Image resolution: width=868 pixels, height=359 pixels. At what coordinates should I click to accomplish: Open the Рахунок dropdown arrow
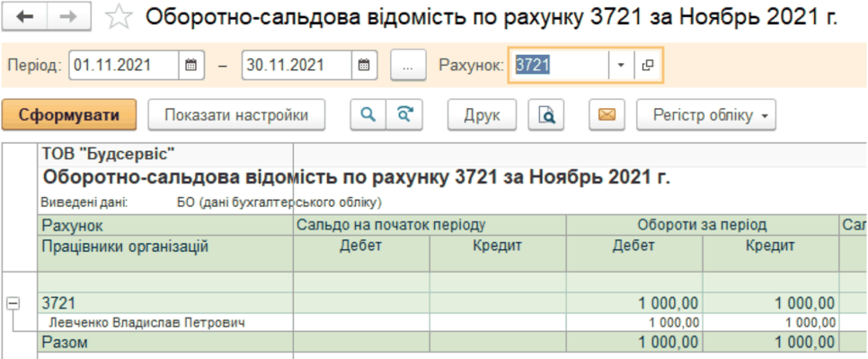[x=621, y=66]
